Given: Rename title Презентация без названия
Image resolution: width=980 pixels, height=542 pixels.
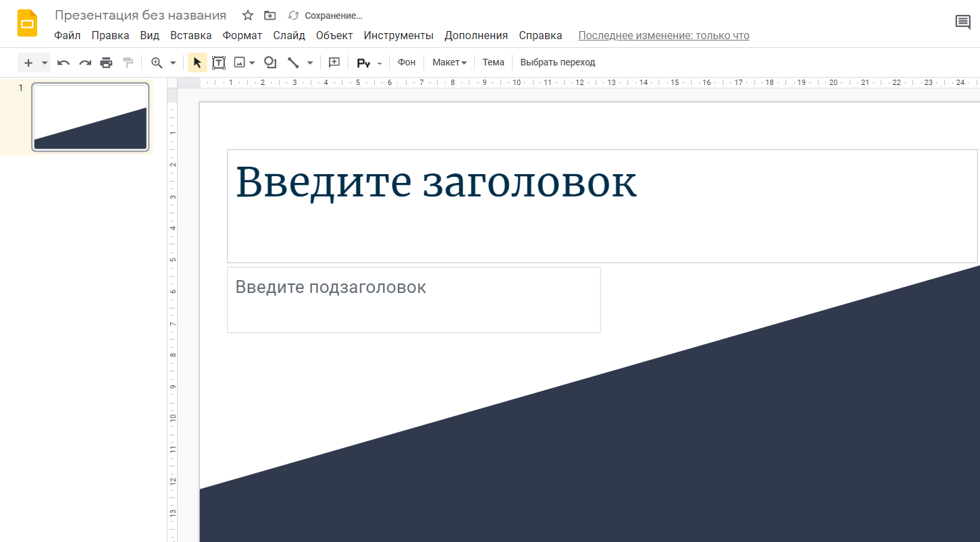Looking at the screenshot, I should pyautogui.click(x=140, y=16).
